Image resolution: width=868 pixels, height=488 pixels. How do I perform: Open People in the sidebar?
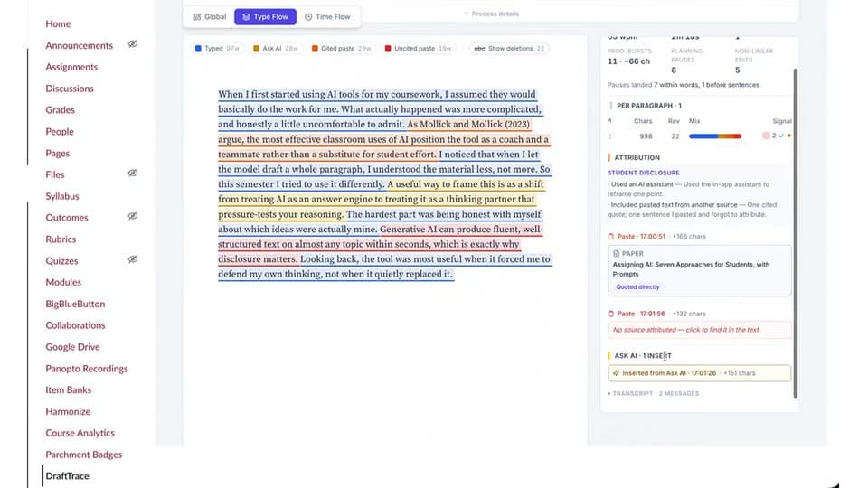tap(60, 132)
